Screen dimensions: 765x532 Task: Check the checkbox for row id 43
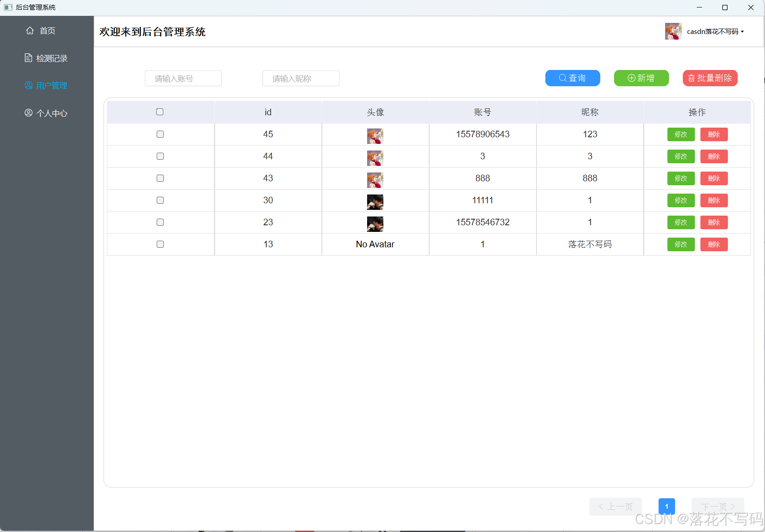pos(160,178)
